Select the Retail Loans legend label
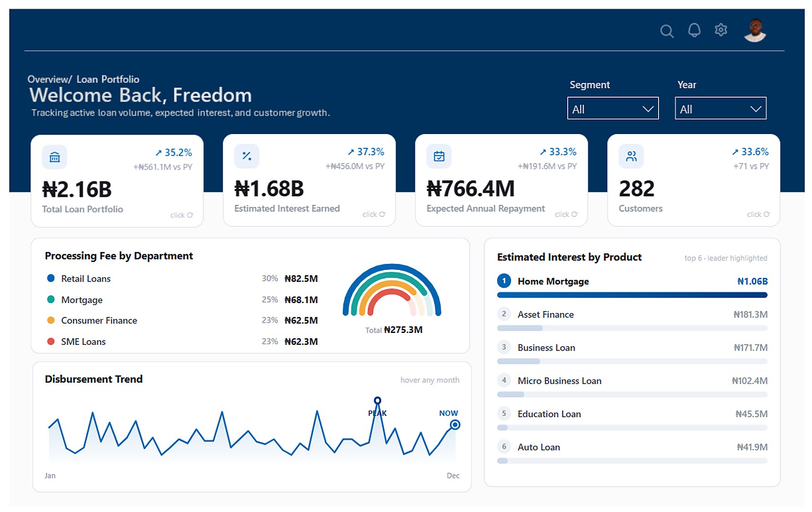This screenshot has height=512, width=812. [86, 278]
